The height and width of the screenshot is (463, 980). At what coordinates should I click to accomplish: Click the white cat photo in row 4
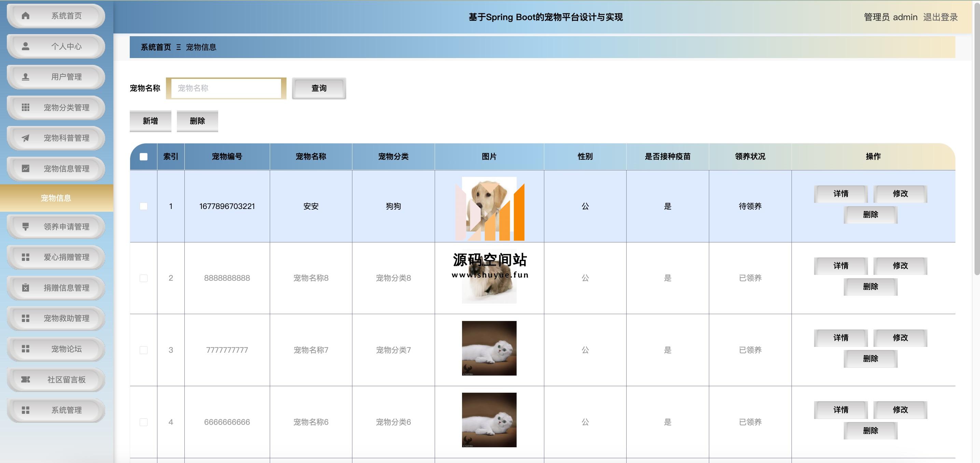point(489,420)
